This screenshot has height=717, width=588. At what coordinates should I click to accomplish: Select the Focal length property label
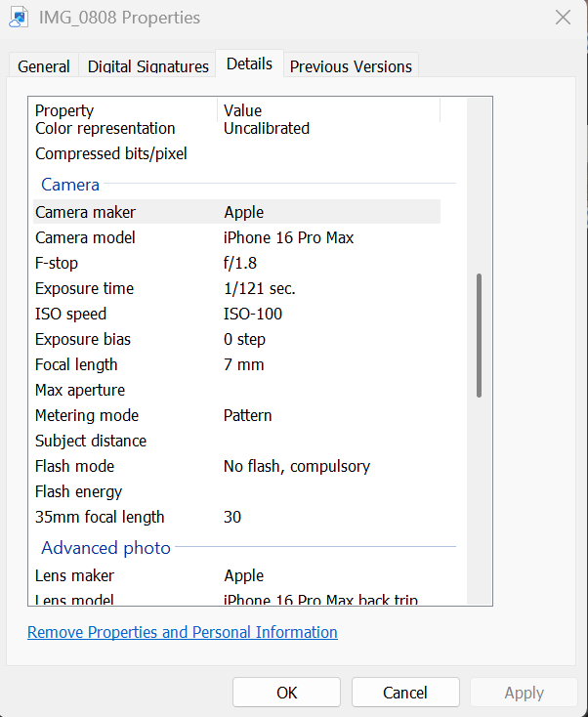(x=76, y=364)
